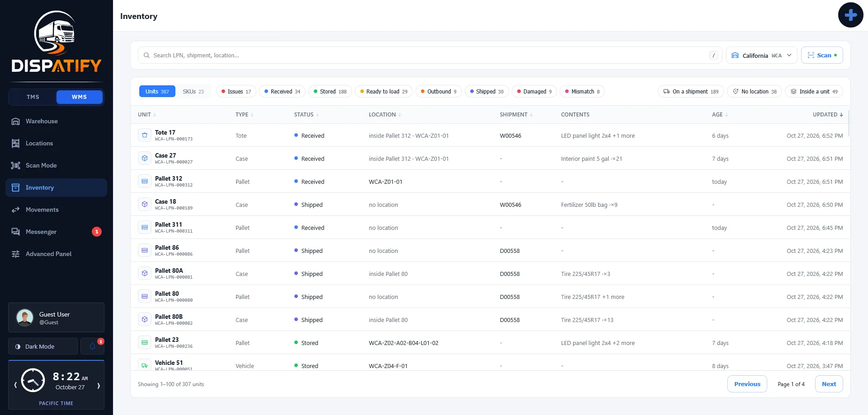Open the notifications bell icon
Viewport: 868px width, 415px height.
93,346
